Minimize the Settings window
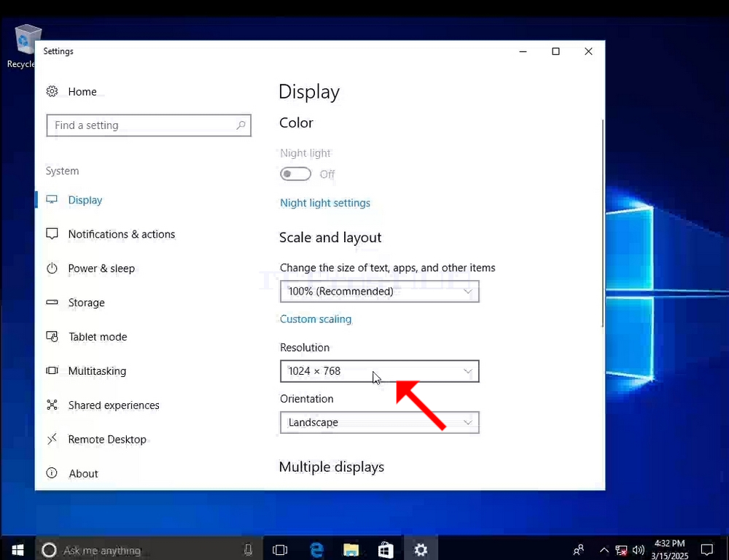This screenshot has height=560, width=729. 523,51
